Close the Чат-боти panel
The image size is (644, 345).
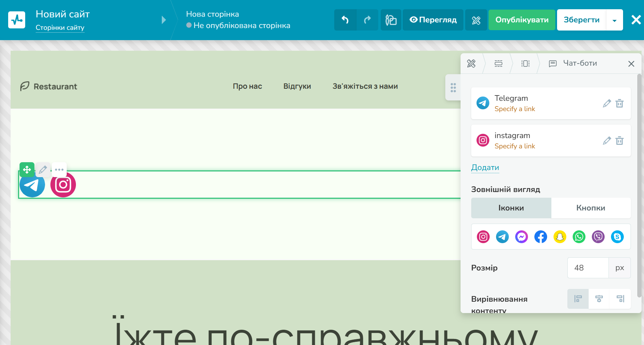[631, 64]
